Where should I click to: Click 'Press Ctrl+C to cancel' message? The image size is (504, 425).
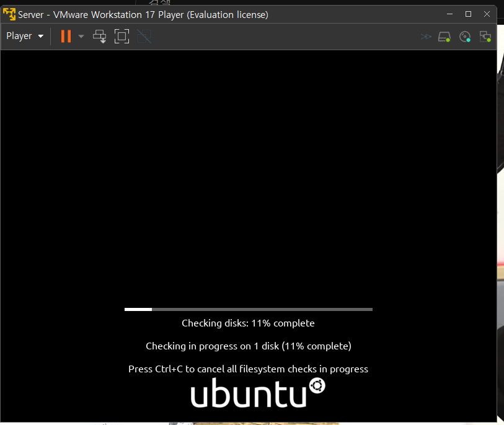(x=248, y=369)
